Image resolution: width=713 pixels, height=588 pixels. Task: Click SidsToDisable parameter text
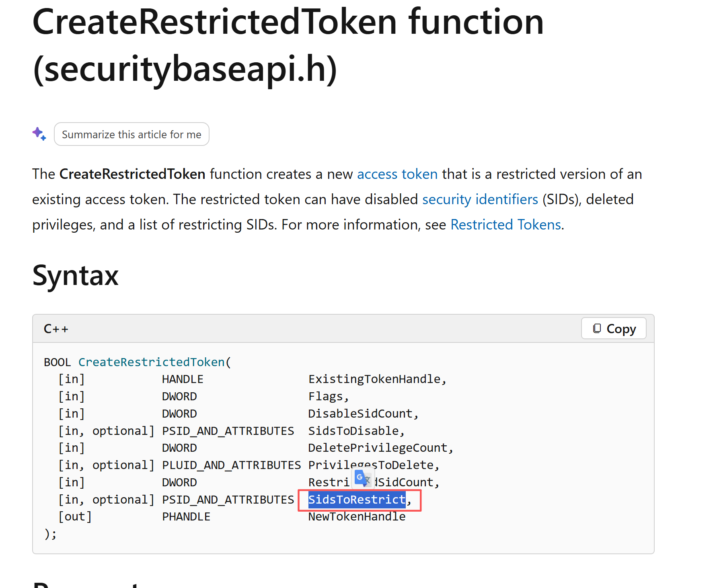click(x=353, y=431)
